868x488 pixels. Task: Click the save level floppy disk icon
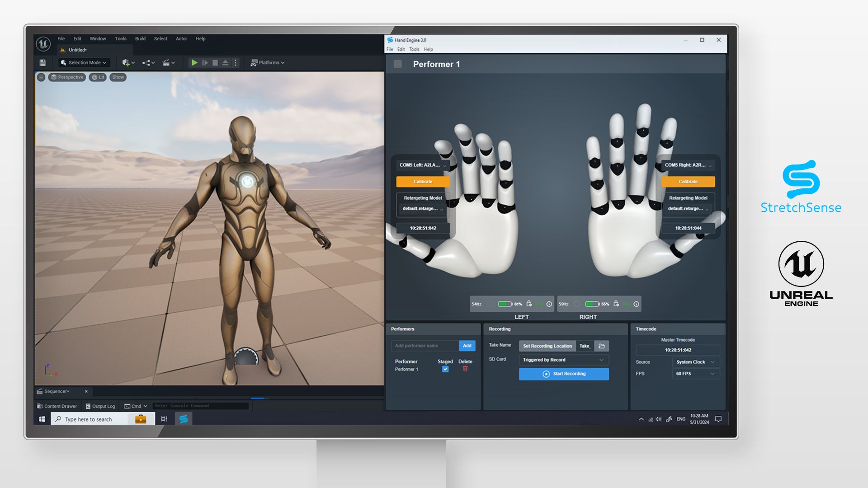pos(42,63)
